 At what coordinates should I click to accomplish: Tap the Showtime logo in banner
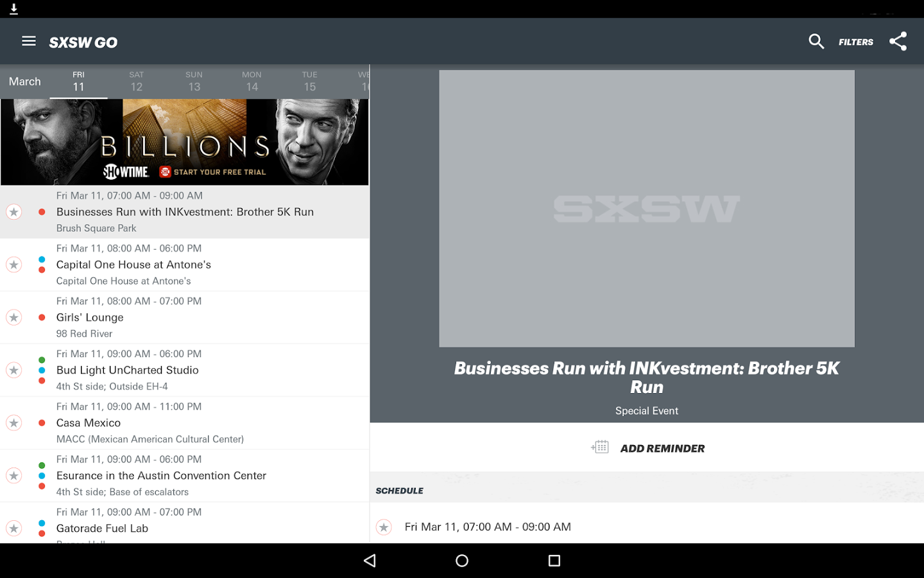(126, 171)
